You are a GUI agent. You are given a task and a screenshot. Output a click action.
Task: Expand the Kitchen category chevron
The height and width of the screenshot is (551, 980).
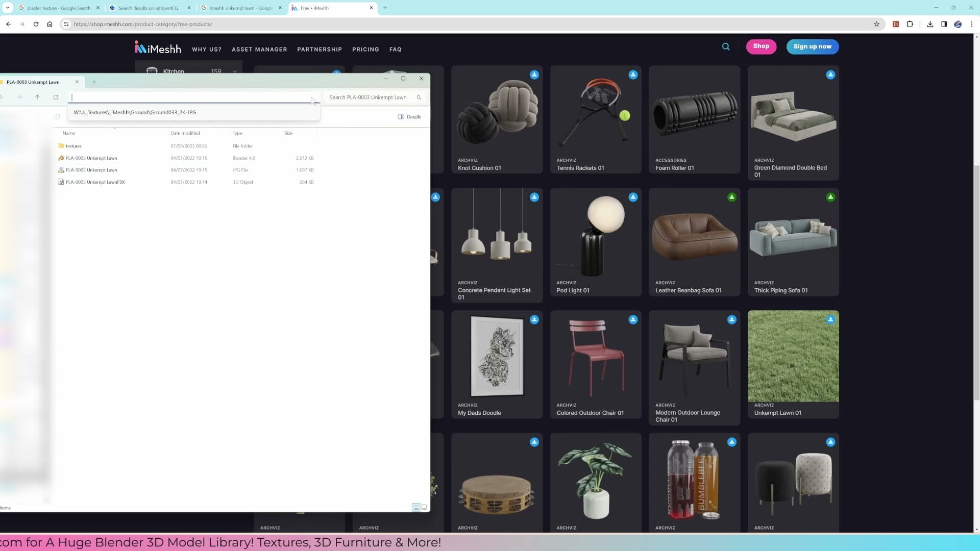click(235, 71)
